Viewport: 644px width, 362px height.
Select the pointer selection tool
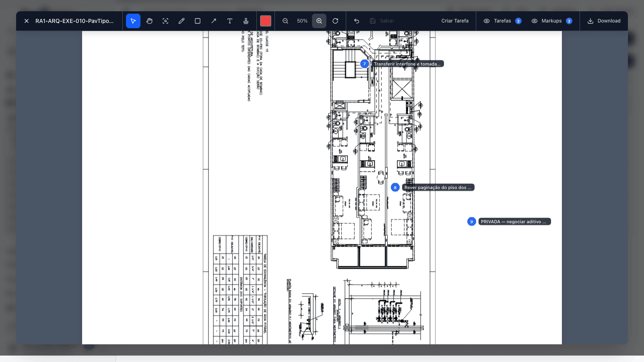pos(133,21)
